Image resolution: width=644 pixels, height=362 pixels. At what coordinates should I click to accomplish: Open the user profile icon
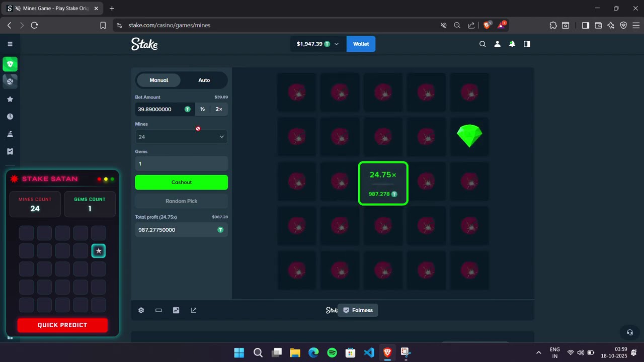click(x=497, y=44)
